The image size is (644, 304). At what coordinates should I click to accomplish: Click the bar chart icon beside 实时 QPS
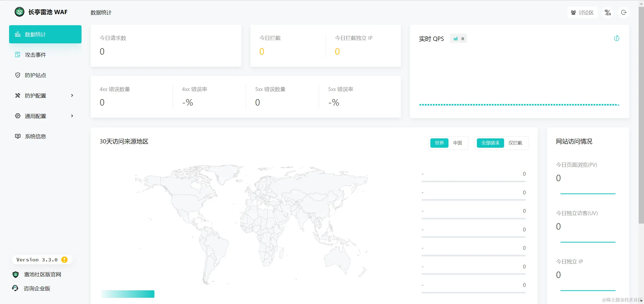coord(456,39)
